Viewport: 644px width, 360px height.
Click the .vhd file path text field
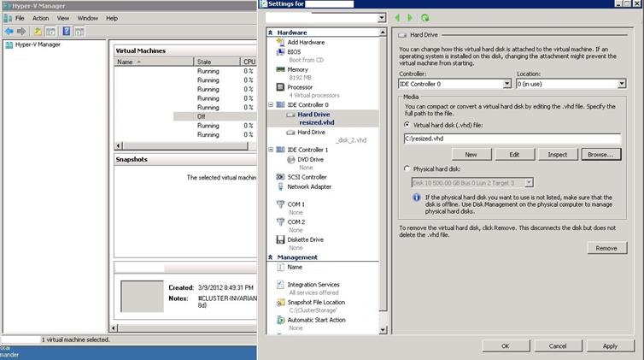(510, 139)
